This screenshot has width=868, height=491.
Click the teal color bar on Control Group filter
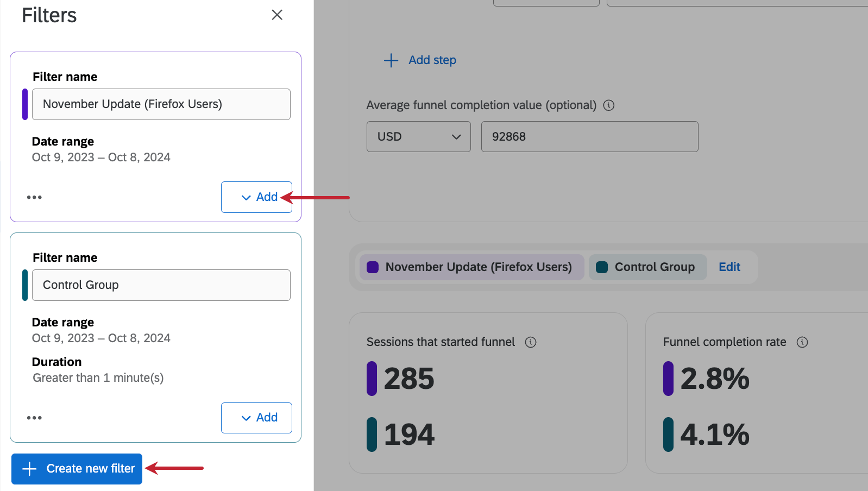[25, 285]
